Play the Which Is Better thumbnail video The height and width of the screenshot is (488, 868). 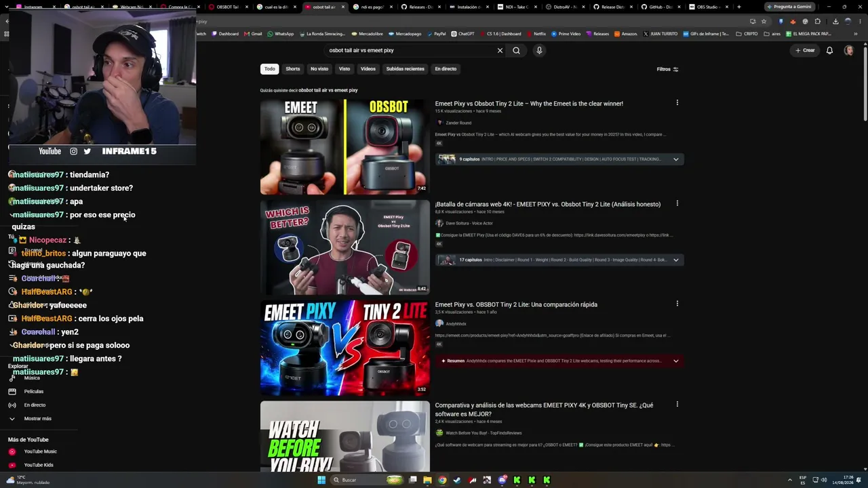[x=345, y=247]
